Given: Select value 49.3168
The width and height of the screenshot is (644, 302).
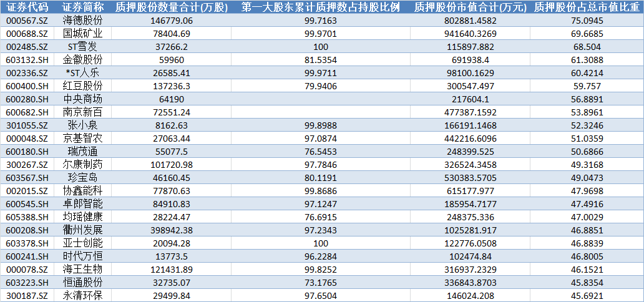Looking at the screenshot, I should tap(588, 165).
